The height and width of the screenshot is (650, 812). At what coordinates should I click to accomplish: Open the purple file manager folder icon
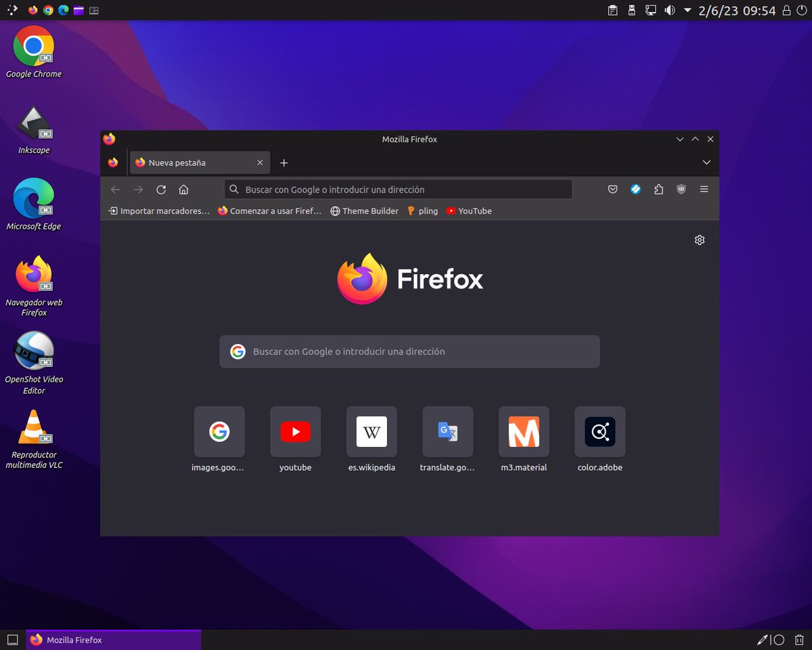[x=79, y=10]
